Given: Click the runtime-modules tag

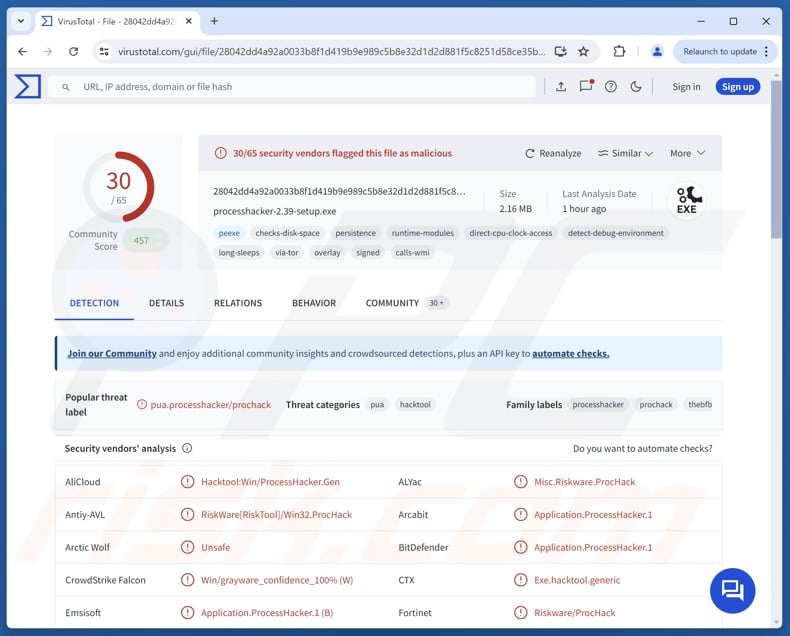Looking at the screenshot, I should 423,233.
